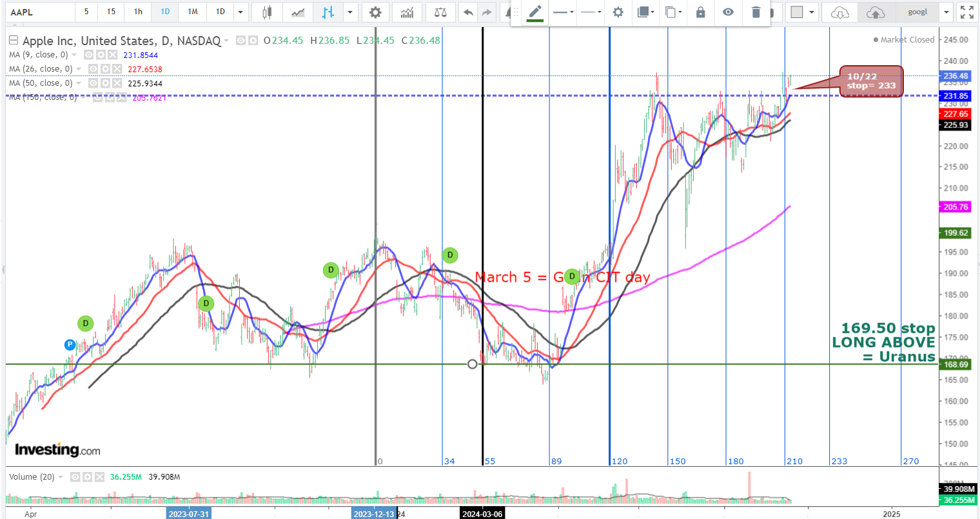
Task: Select the 5 minute timeframe
Action: click(x=86, y=12)
